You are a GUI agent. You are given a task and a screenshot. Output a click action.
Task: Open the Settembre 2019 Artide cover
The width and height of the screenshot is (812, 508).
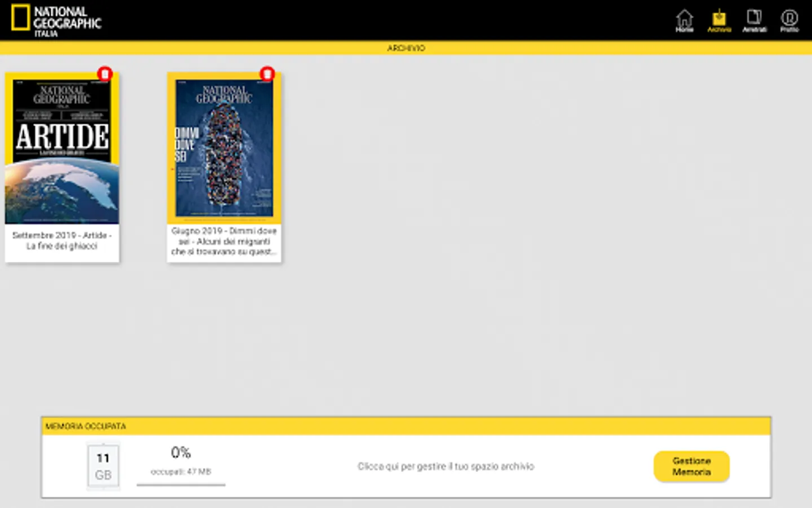click(62, 148)
